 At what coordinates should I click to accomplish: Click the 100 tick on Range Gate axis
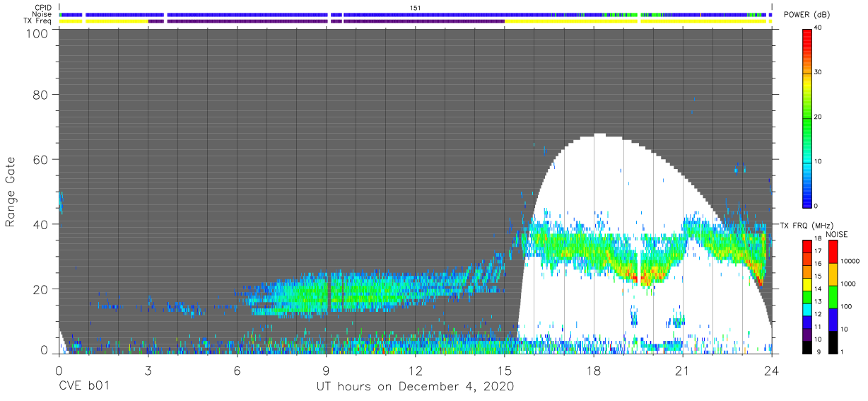pyautogui.click(x=37, y=33)
